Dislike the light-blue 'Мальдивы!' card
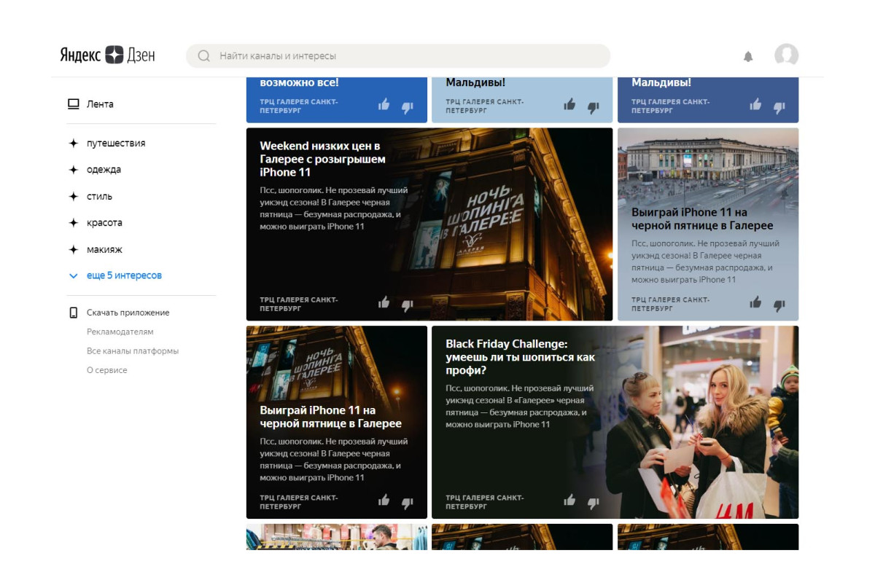The width and height of the screenshot is (875, 588). pyautogui.click(x=594, y=107)
